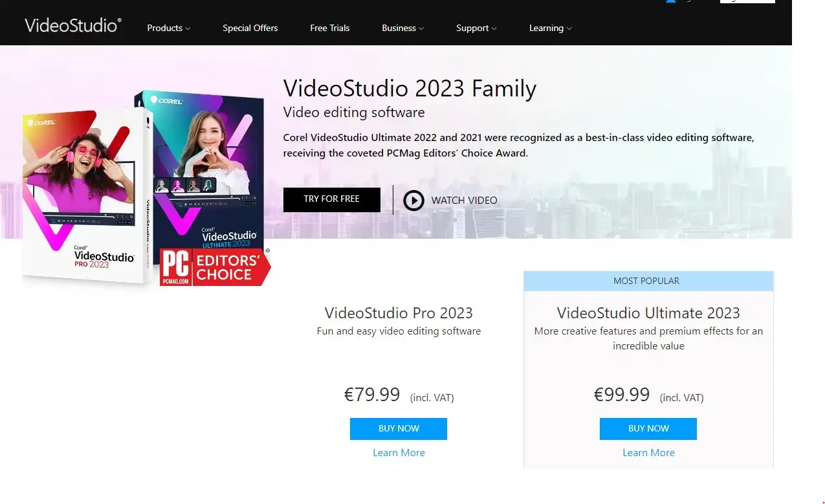Buy VideoStudio Ultimate 2023 now

click(x=648, y=428)
